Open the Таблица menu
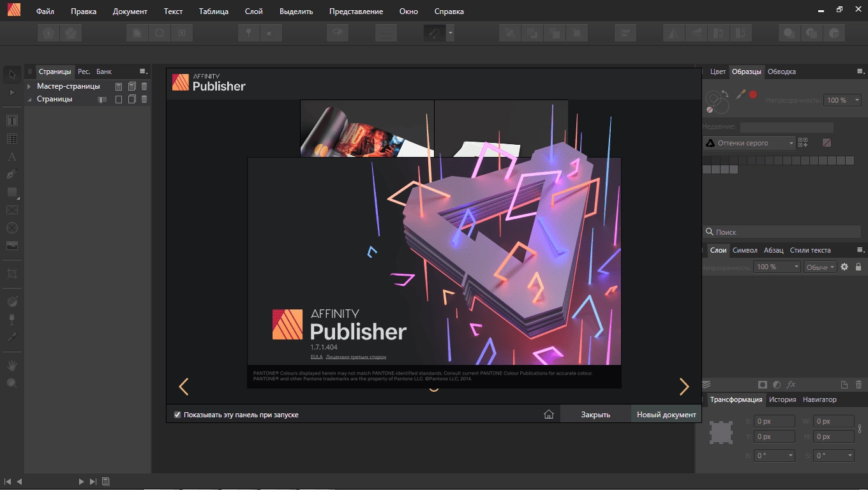The width and height of the screenshot is (868, 490). [x=214, y=11]
